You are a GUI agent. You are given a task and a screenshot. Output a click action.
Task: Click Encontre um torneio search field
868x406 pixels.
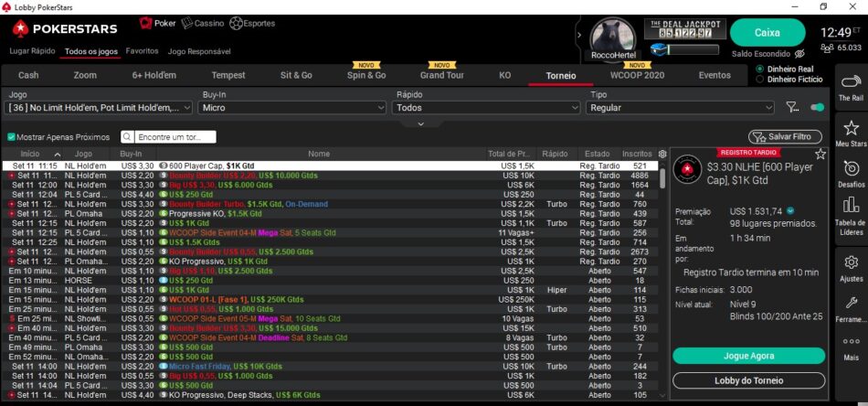(x=175, y=137)
